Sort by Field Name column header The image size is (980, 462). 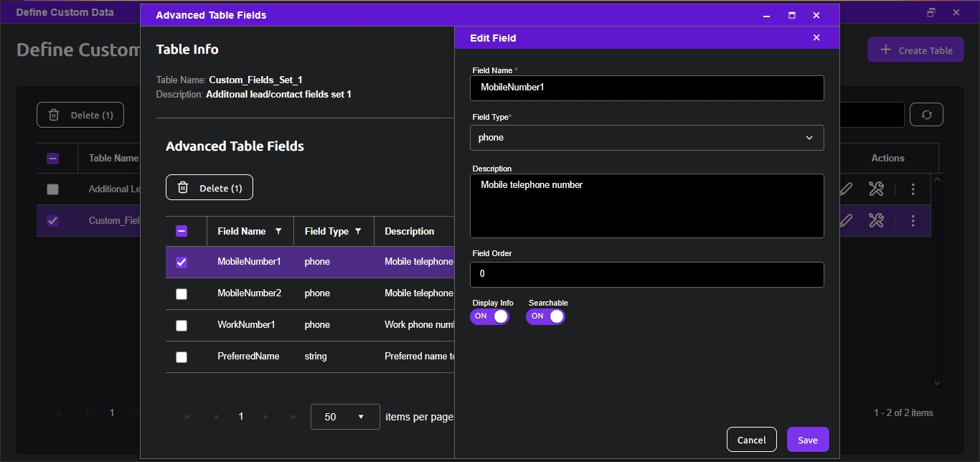click(242, 231)
